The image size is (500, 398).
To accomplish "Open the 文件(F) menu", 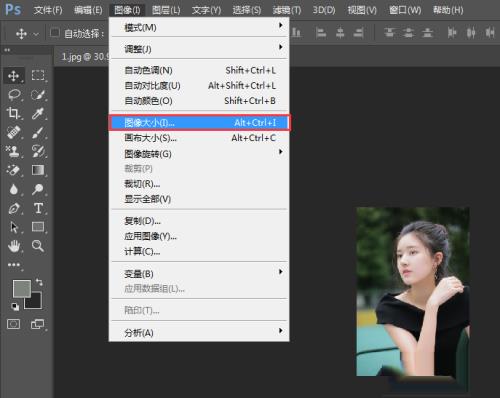I will [x=48, y=10].
